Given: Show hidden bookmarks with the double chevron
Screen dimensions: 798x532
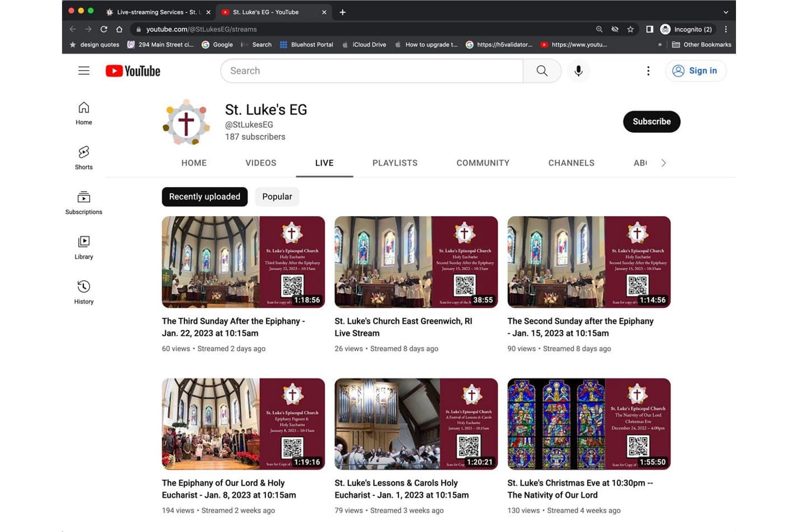Looking at the screenshot, I should tap(659, 45).
